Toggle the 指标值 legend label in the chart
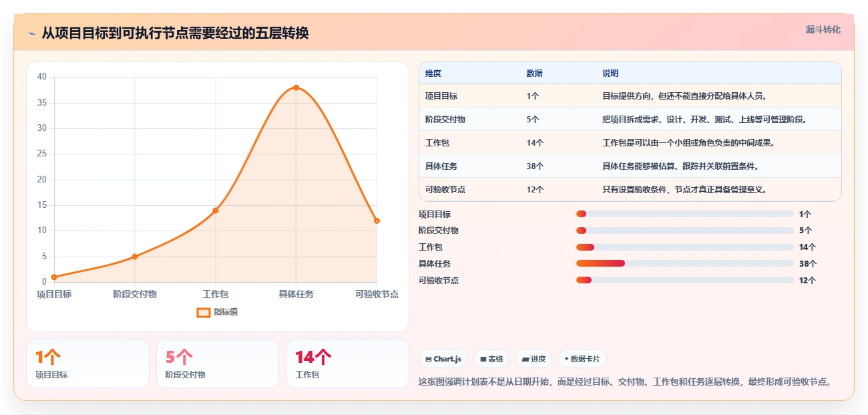The height and width of the screenshot is (415, 868). pyautogui.click(x=226, y=312)
